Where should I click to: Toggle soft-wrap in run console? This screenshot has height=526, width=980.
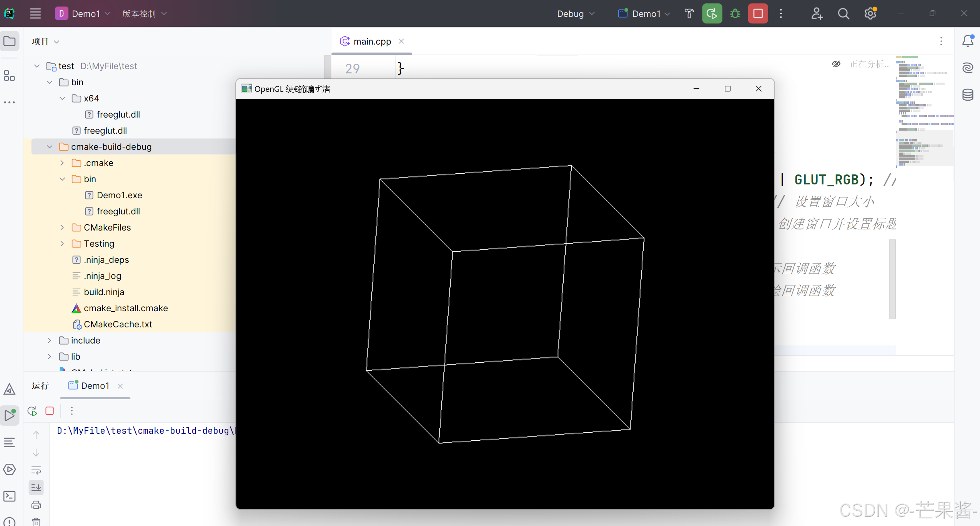point(36,470)
